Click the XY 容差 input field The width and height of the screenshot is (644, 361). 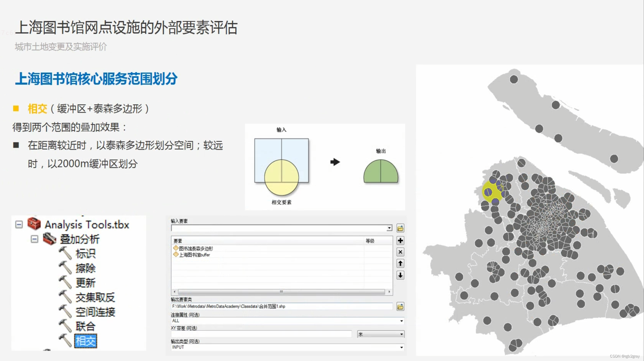261,334
